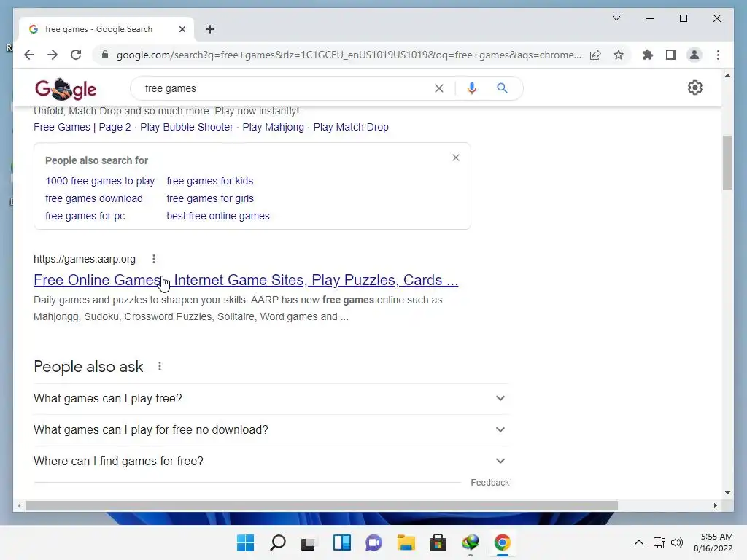Open Teams Chat on taskbar
Screen dimensions: 747x560
tap(374, 542)
